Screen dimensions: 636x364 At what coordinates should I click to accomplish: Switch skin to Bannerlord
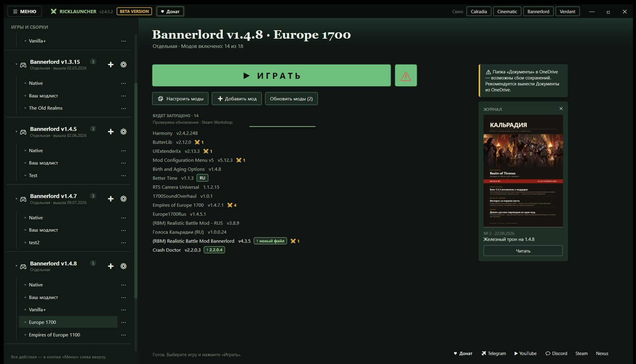point(538,12)
